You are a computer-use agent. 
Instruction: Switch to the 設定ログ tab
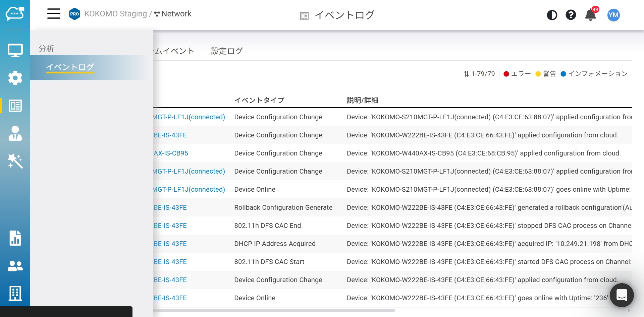tap(226, 51)
